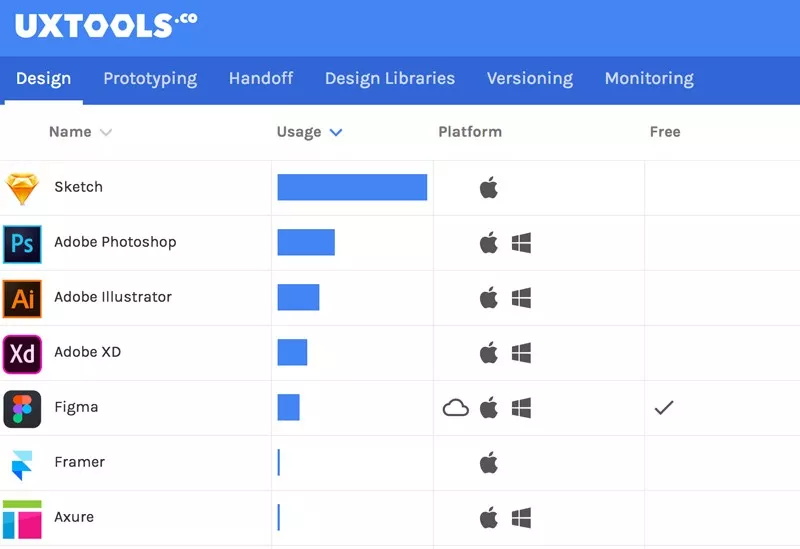800x549 pixels.
Task: Click the cloud platform icon for Figma
Action: (x=456, y=408)
